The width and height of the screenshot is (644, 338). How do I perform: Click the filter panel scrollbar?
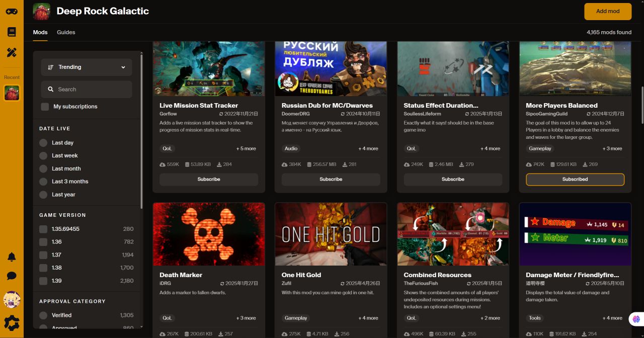tap(141, 130)
